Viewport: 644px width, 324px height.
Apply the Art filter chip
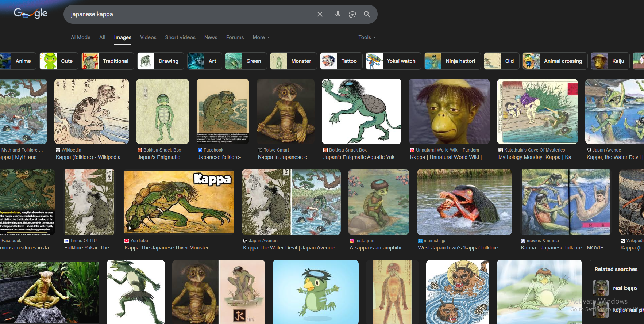pos(204,61)
